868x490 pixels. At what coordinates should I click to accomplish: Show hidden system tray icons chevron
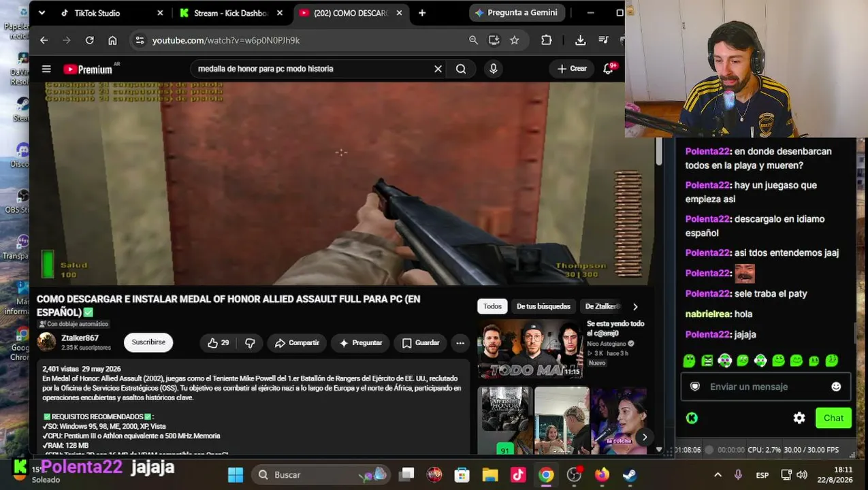pos(718,475)
